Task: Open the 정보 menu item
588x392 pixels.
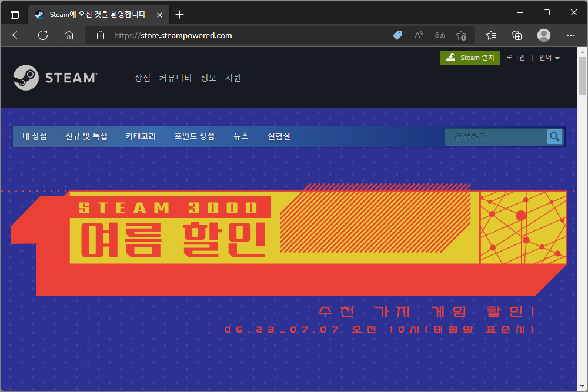Action: tap(208, 78)
